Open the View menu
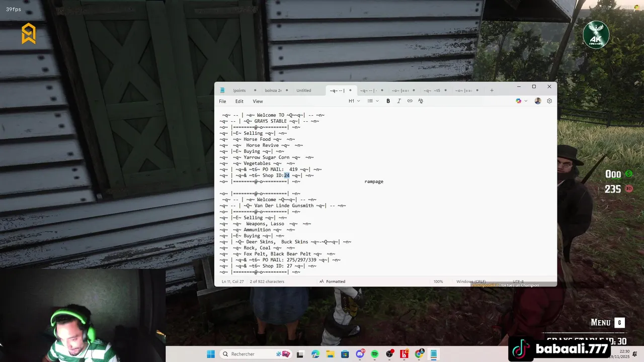The width and height of the screenshot is (644, 362). pyautogui.click(x=258, y=101)
